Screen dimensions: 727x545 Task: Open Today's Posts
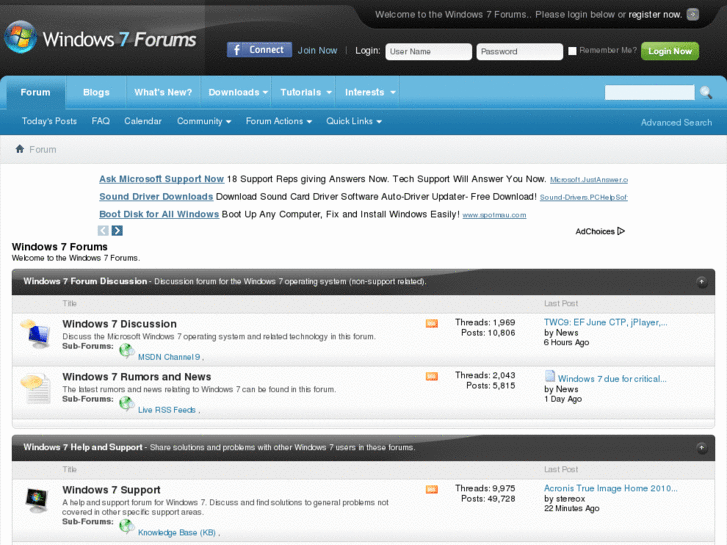point(49,121)
